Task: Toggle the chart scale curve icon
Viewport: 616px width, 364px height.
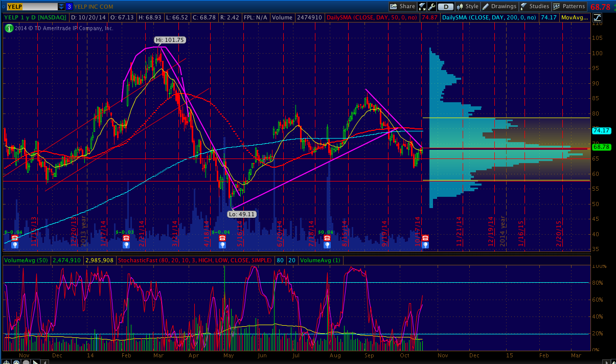Action: (597, 17)
